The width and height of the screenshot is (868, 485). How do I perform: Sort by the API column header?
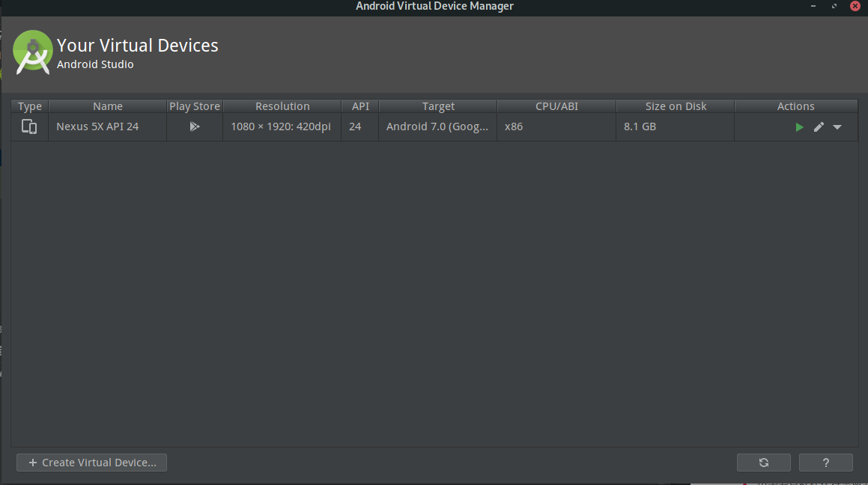359,106
